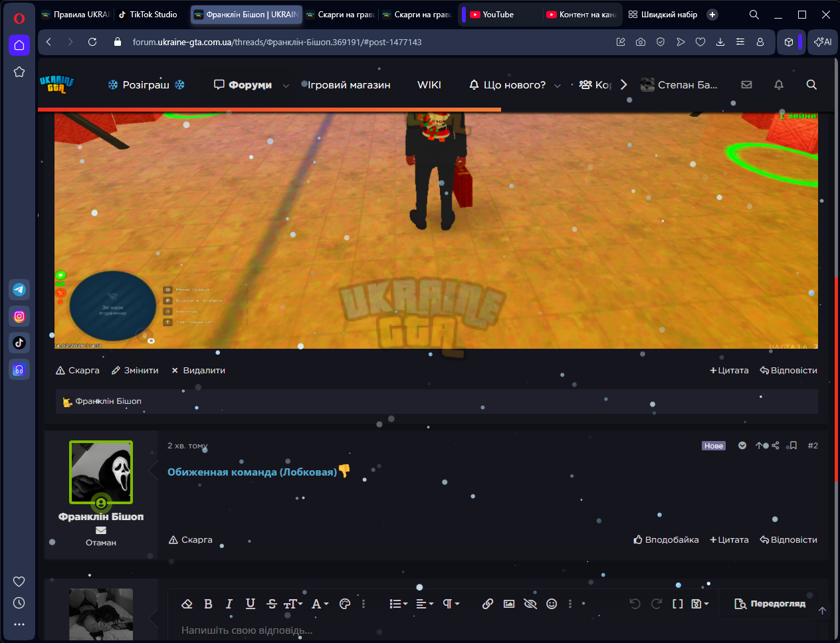Switch to the Правила UKRAINE tab
The width and height of the screenshot is (840, 643).
click(75, 15)
